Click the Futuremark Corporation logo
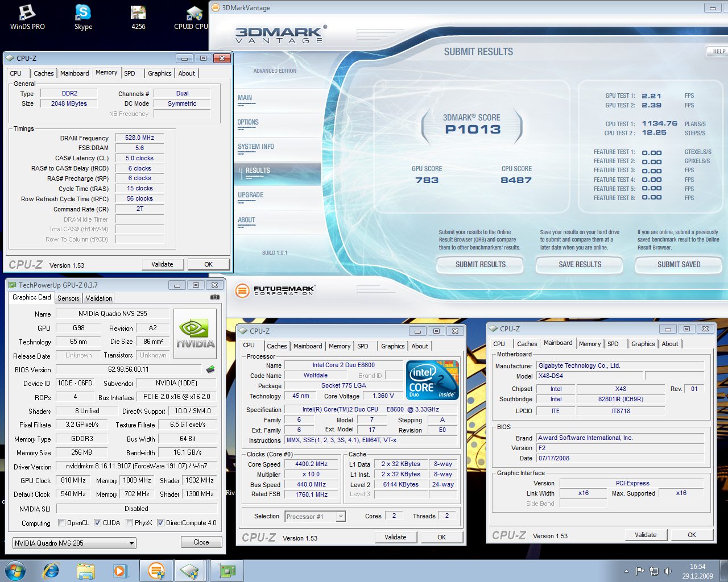 click(275, 290)
